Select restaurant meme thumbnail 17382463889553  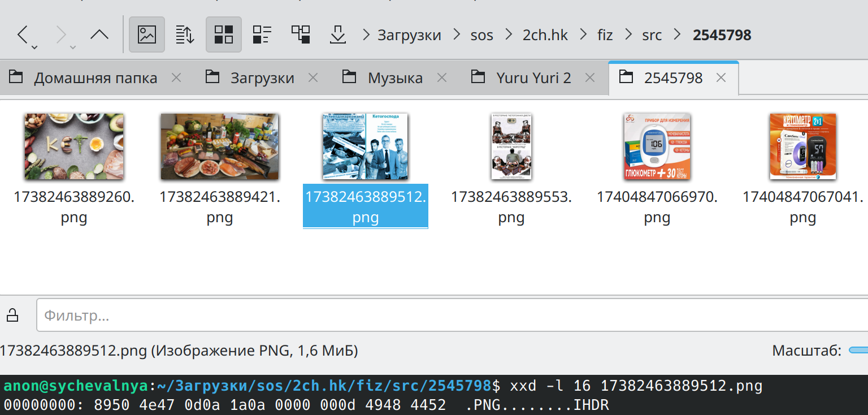pyautogui.click(x=511, y=146)
